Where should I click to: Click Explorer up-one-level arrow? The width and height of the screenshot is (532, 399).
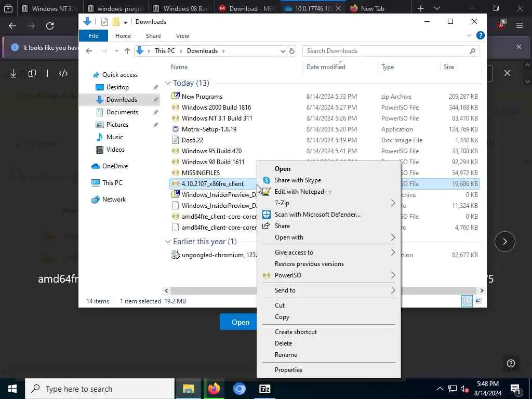[x=127, y=51]
